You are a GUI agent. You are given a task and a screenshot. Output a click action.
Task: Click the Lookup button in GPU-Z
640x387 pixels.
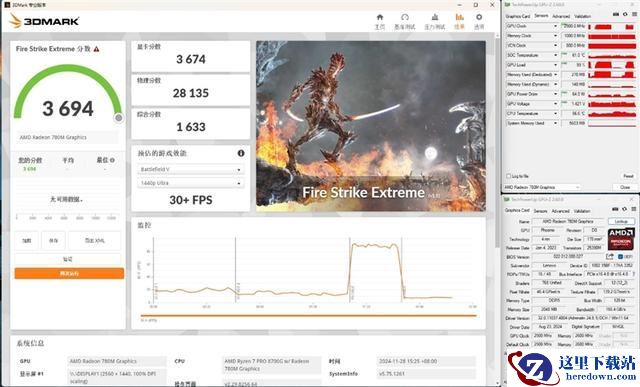click(x=621, y=221)
